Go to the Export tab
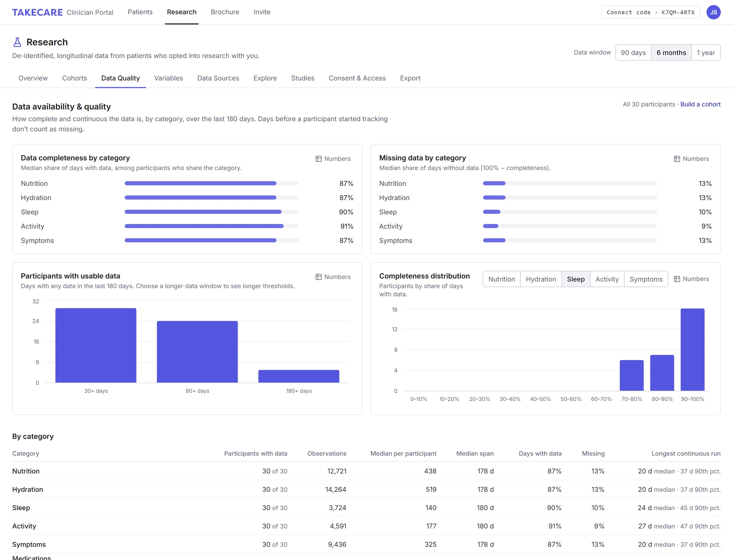Image resolution: width=733 pixels, height=560 pixels. coord(410,78)
